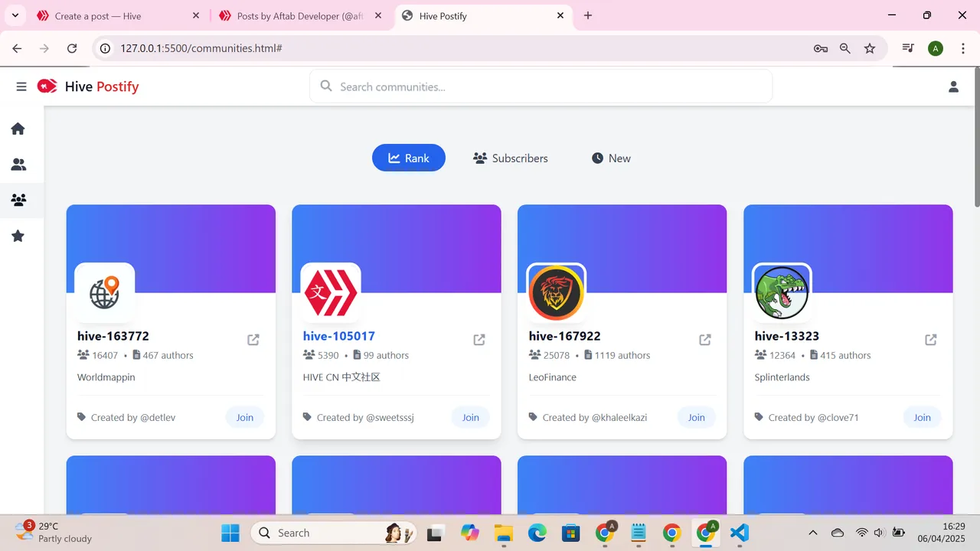
Task: Click the HIVE CN red avatar
Action: 331,293
